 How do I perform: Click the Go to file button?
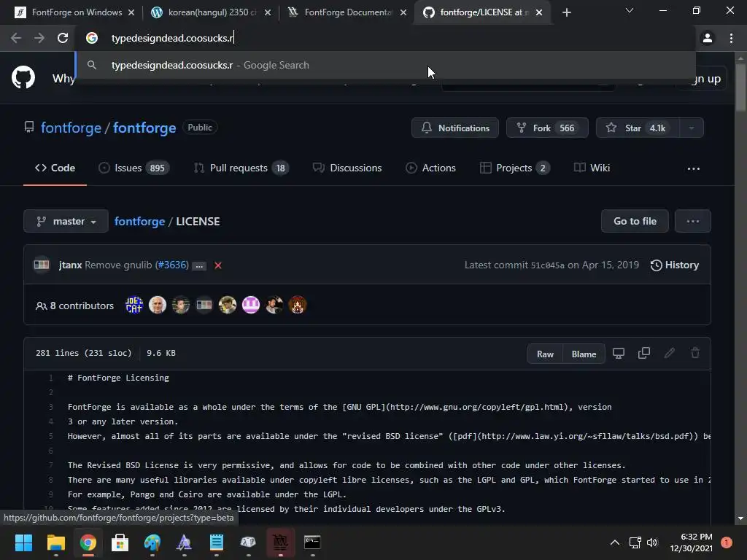coord(635,221)
